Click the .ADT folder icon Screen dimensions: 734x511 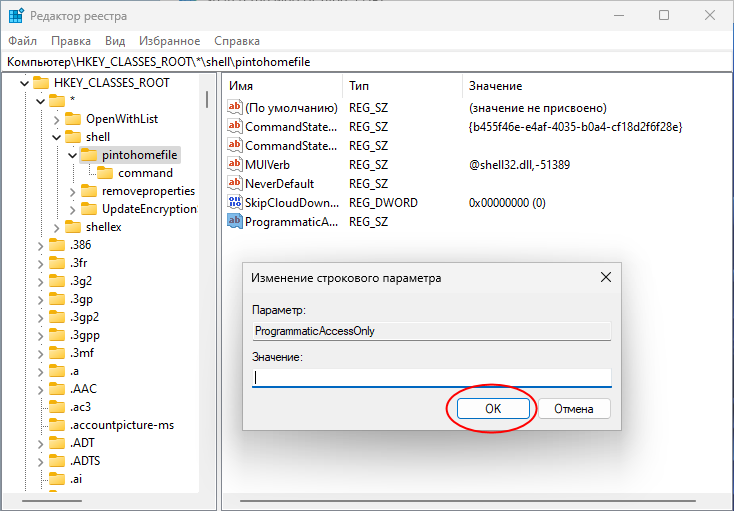pos(57,443)
